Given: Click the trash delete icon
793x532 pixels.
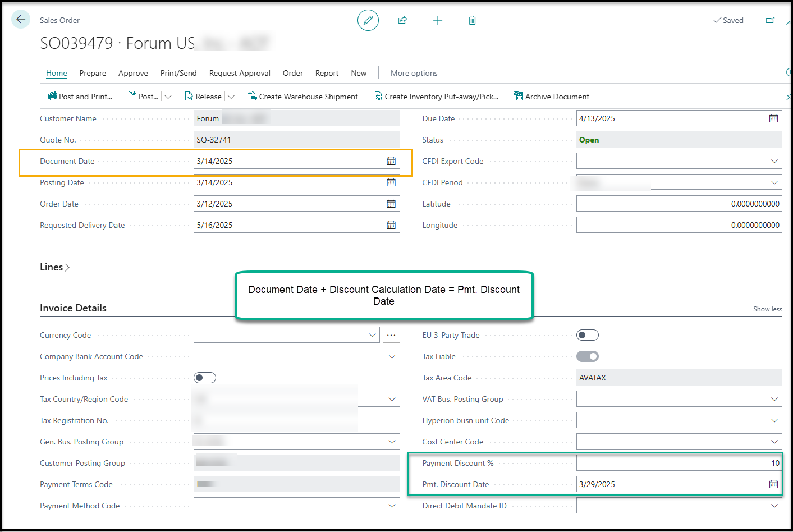Looking at the screenshot, I should (x=472, y=20).
